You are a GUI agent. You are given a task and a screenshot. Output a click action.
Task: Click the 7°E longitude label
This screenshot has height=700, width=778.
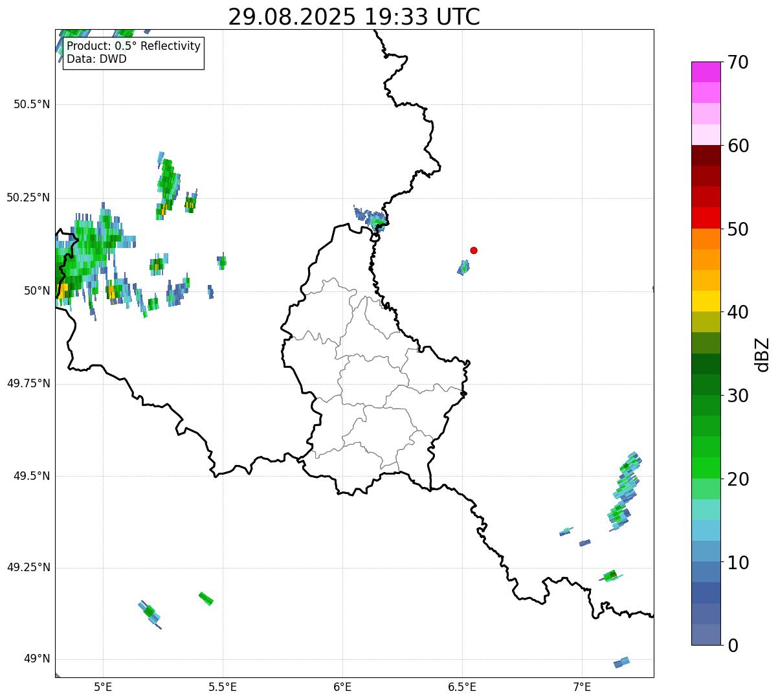pyautogui.click(x=582, y=686)
